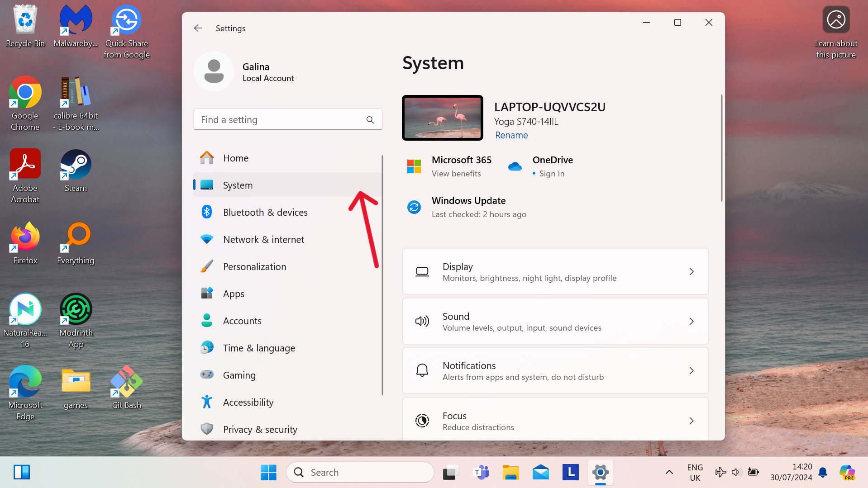
Task: Open Windows Update status
Action: point(467,207)
